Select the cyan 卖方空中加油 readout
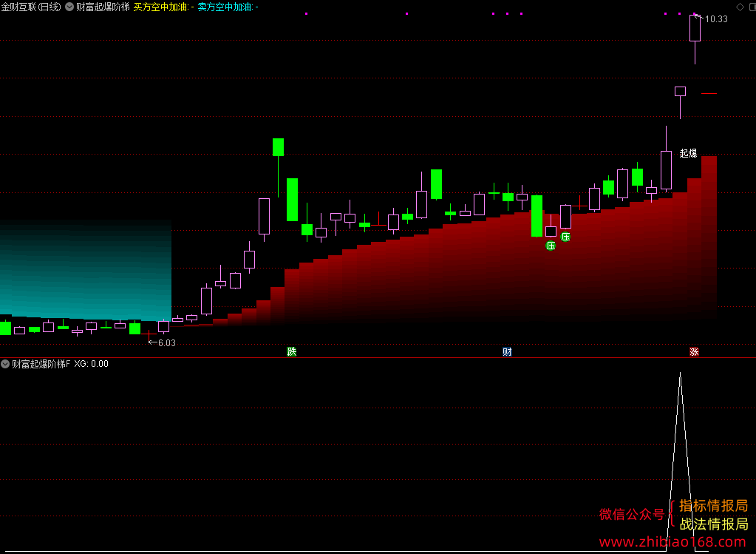The image size is (756, 554). click(x=228, y=7)
